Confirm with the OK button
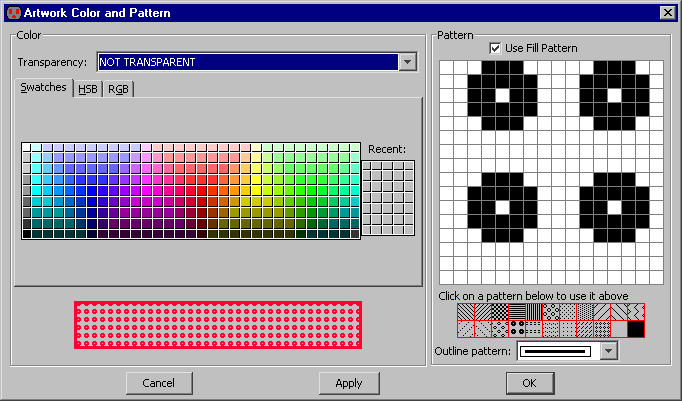 coord(529,383)
